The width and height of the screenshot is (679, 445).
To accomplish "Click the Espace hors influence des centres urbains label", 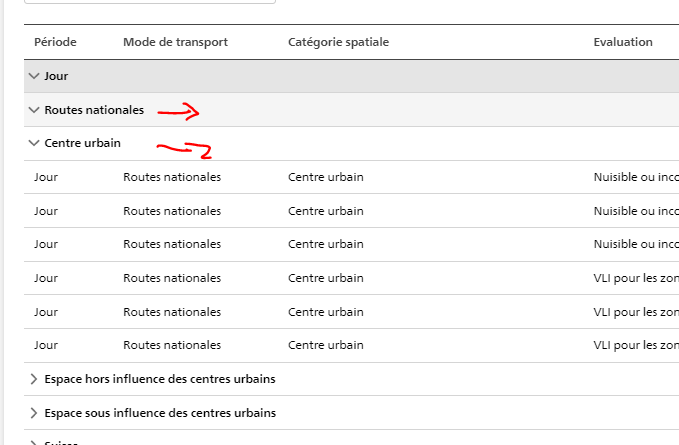I will coord(160,379).
